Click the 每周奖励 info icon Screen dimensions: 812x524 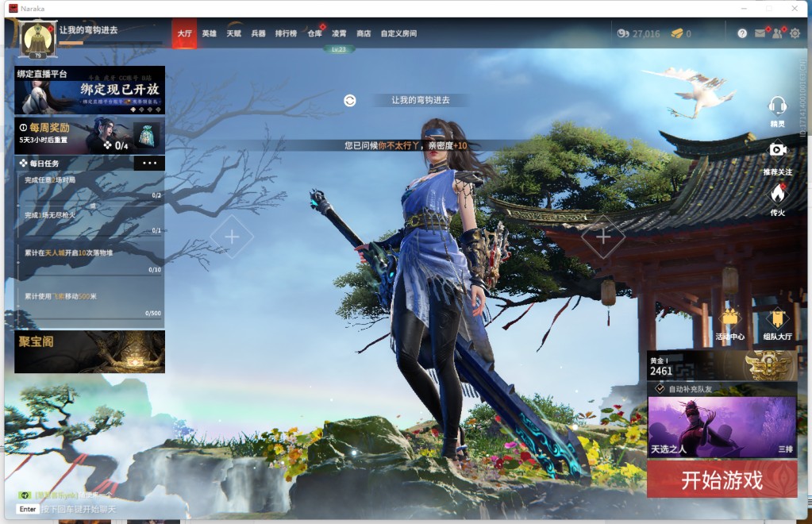23,127
